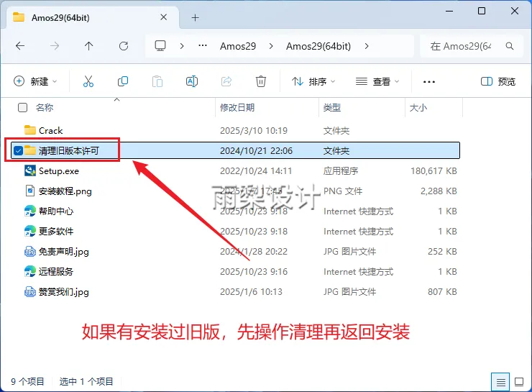This screenshot has width=532, height=392.
Task: Toggle the select-all checkbox by 名称
Action: point(22,108)
